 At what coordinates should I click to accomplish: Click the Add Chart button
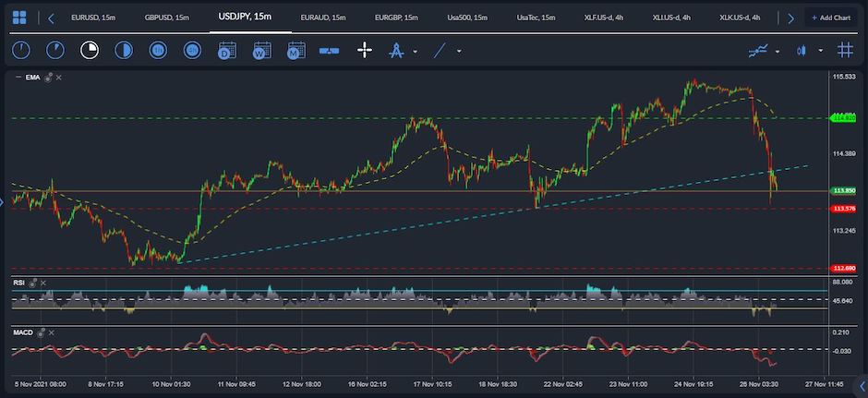tap(831, 18)
